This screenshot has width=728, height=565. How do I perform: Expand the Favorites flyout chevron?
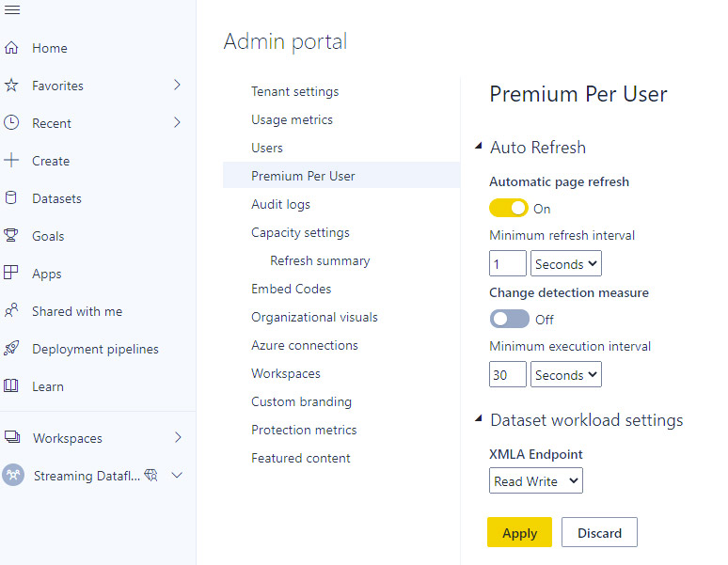click(177, 85)
